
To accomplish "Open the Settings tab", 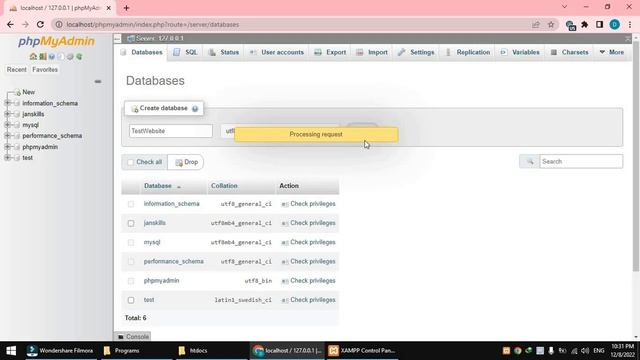I will click(x=416, y=52).
